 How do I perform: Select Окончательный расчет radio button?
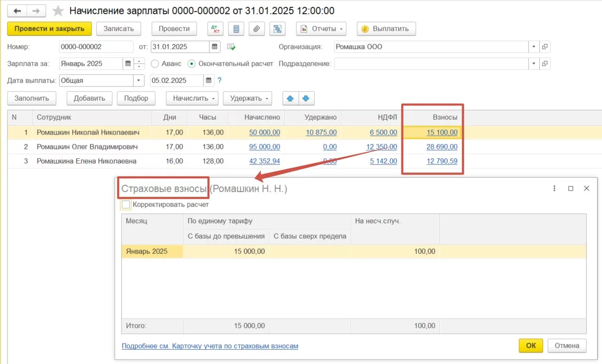pos(192,64)
